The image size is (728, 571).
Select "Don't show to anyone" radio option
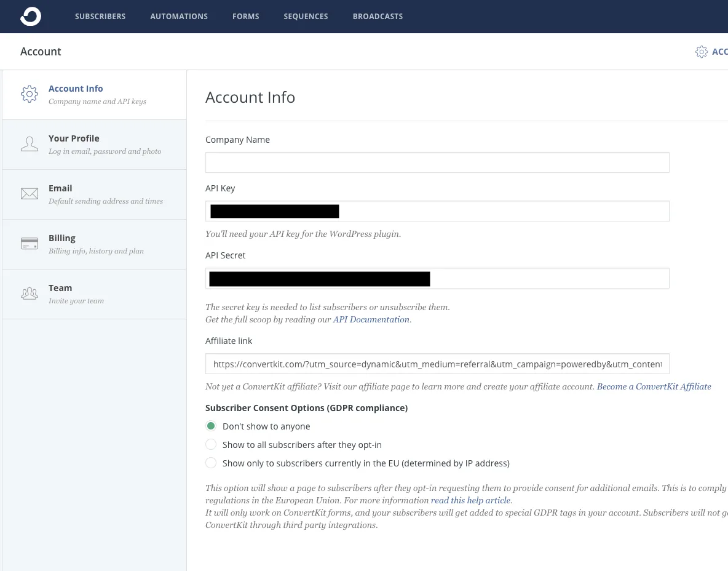click(211, 426)
